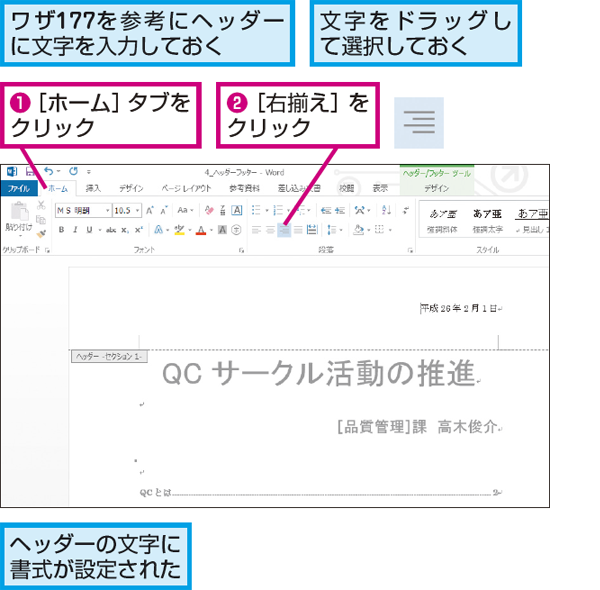
Task: Click the red font color swatch
Action: (201, 230)
